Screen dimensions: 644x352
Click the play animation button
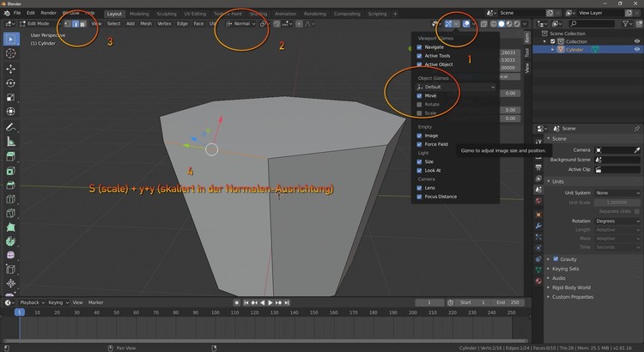[x=270, y=303]
